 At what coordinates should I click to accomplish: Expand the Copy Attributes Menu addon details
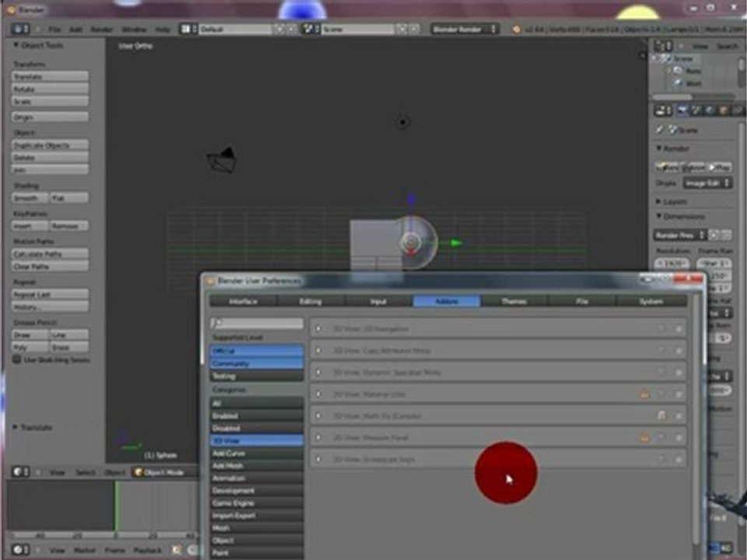(x=319, y=351)
